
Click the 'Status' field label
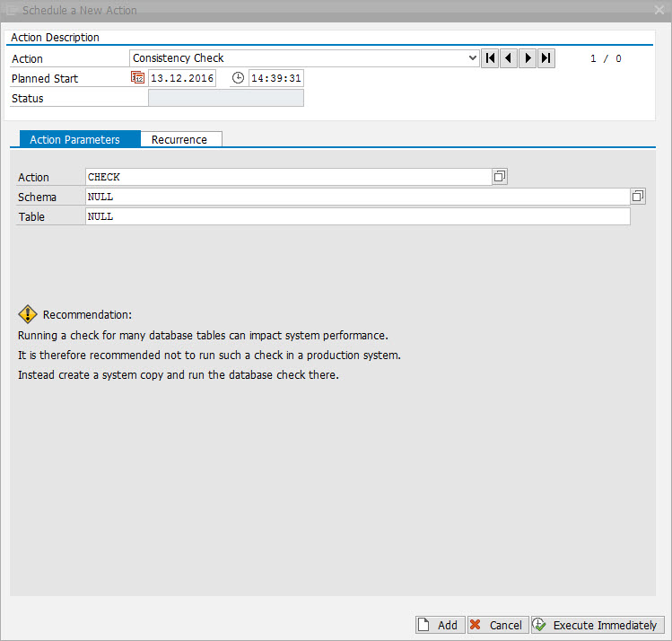coord(28,99)
